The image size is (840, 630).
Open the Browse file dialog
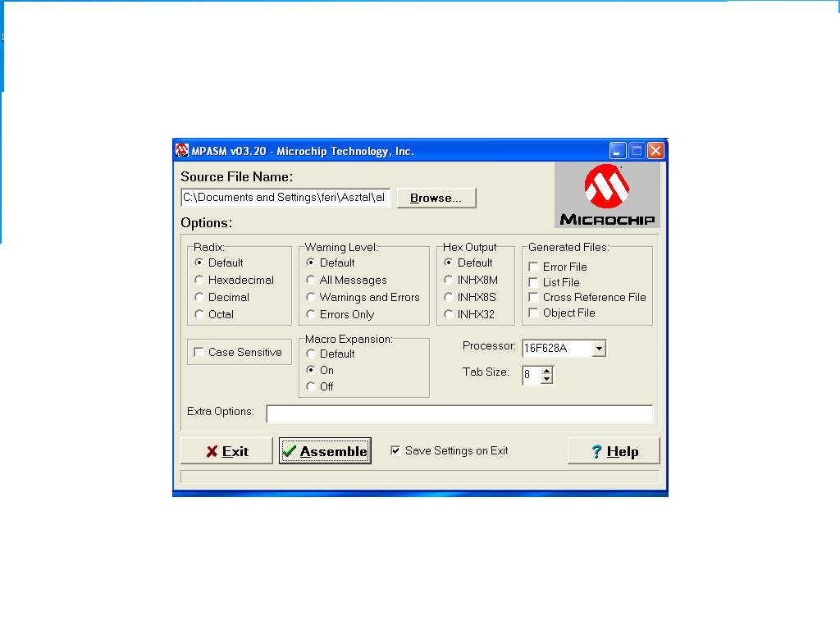pyautogui.click(x=436, y=199)
